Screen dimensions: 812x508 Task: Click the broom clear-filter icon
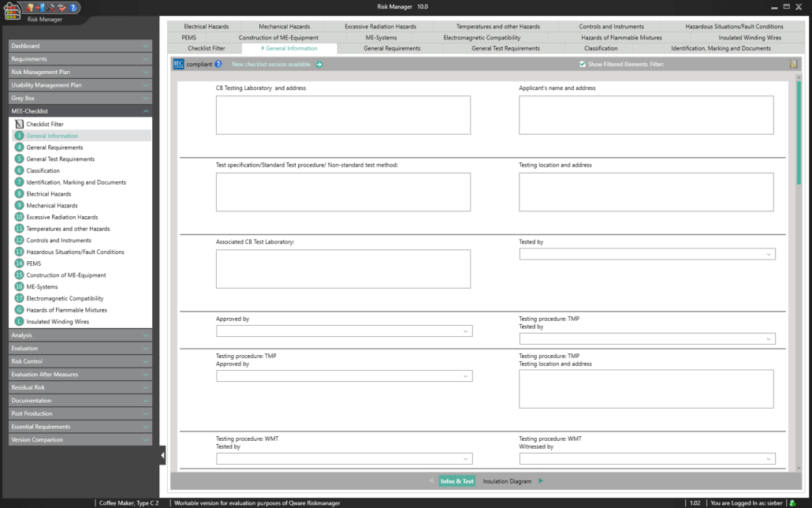tap(793, 64)
